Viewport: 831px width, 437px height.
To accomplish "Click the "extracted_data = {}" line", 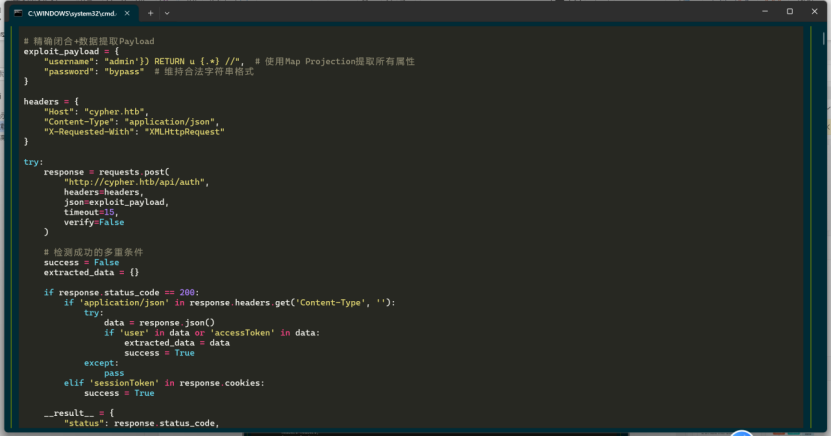I will [91, 273].
